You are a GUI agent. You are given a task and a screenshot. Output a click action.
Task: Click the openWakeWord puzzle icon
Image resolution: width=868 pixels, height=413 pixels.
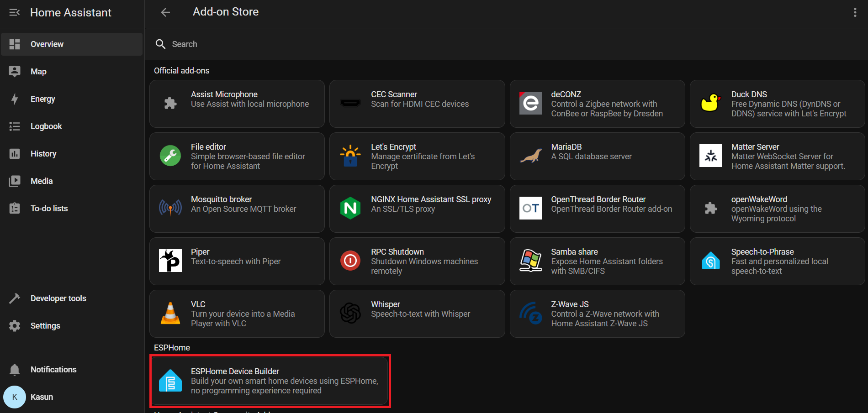coord(711,208)
